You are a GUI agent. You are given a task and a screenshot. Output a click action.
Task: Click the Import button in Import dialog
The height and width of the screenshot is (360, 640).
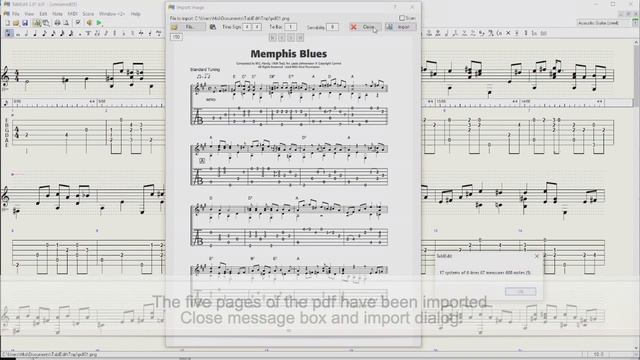(400, 27)
